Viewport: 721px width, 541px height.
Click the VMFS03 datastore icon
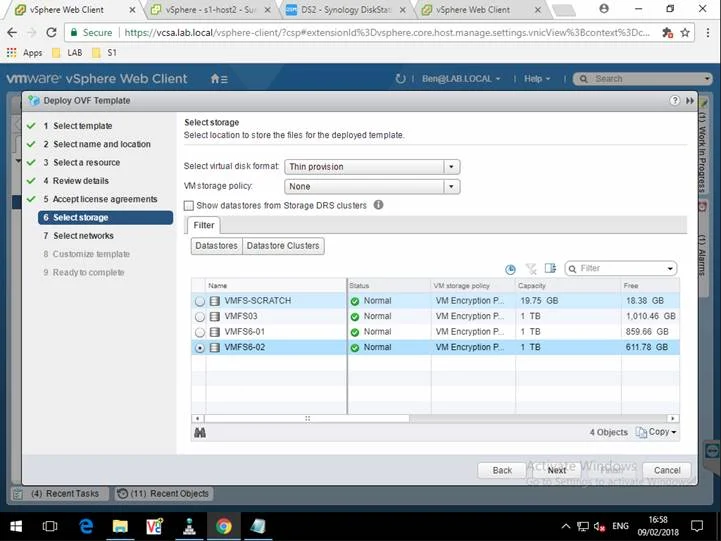pos(214,317)
